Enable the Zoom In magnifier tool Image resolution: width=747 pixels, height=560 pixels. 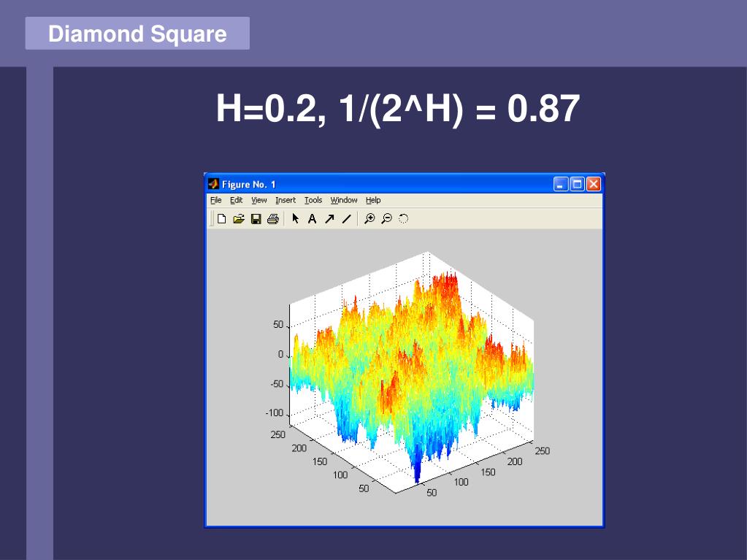(369, 218)
